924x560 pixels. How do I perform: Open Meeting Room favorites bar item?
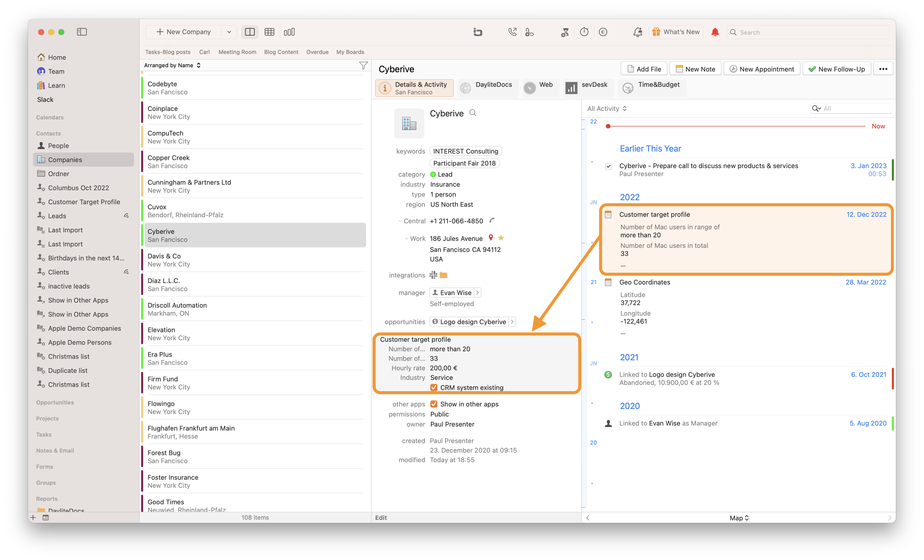pyautogui.click(x=237, y=52)
